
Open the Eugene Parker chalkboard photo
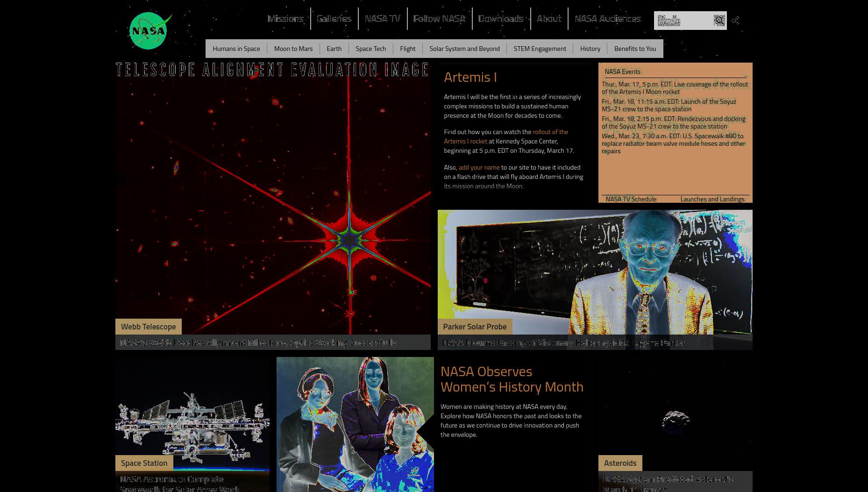click(595, 272)
